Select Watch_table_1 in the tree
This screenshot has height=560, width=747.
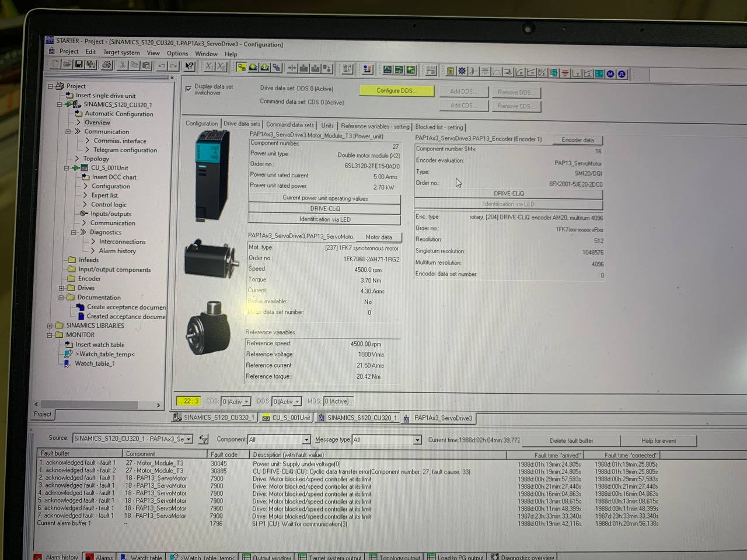tap(95, 363)
